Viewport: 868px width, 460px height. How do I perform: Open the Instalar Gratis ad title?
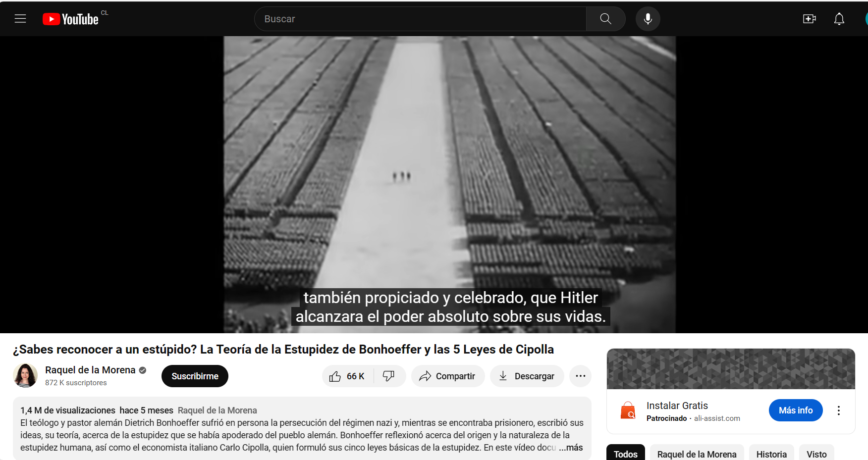click(x=677, y=406)
